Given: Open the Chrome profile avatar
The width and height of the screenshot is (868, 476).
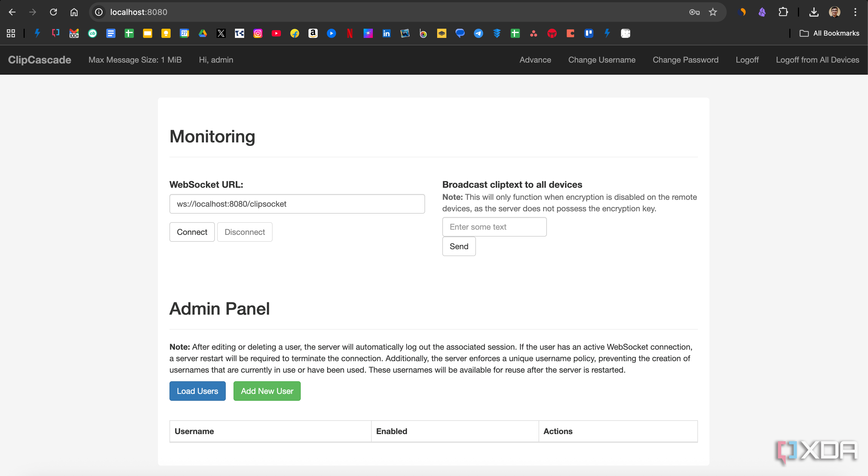Looking at the screenshot, I should [834, 12].
